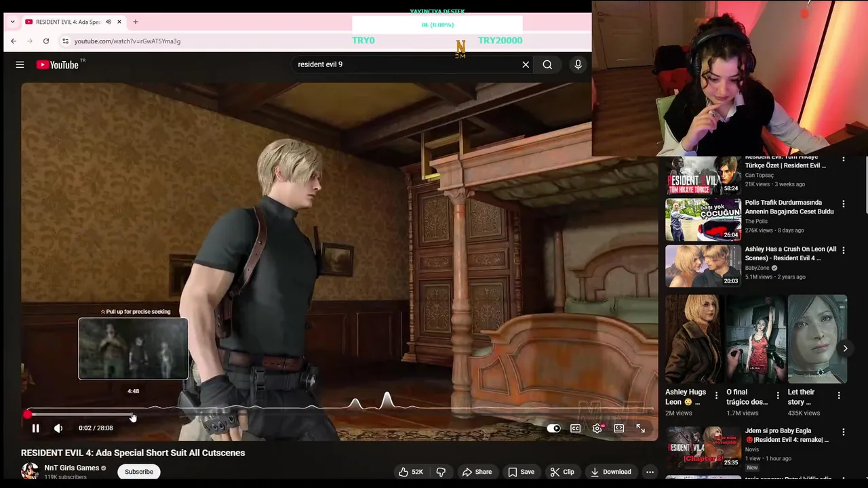Open options for Ashley Has a Crush video
This screenshot has height=488, width=868.
[844, 250]
